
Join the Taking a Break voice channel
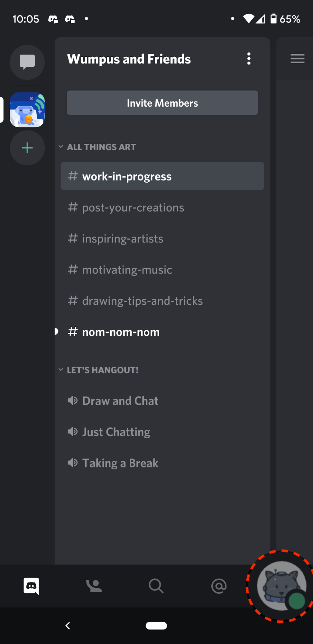click(120, 463)
